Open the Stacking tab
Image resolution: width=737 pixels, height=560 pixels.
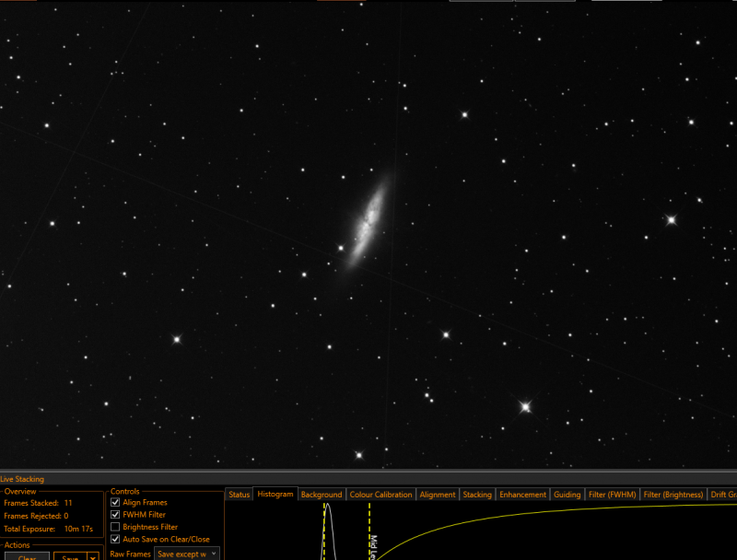(x=477, y=495)
